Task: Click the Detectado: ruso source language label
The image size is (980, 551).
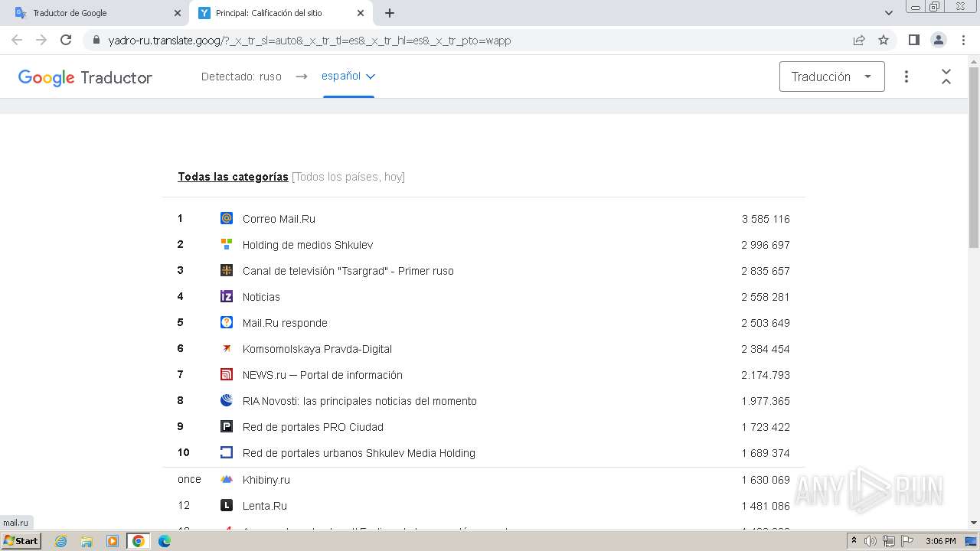Action: [x=241, y=77]
